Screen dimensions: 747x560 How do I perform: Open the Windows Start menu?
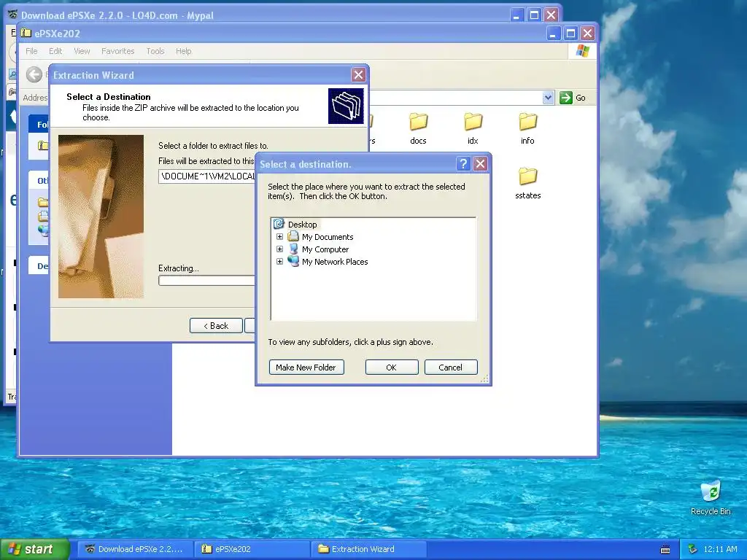coord(34,549)
